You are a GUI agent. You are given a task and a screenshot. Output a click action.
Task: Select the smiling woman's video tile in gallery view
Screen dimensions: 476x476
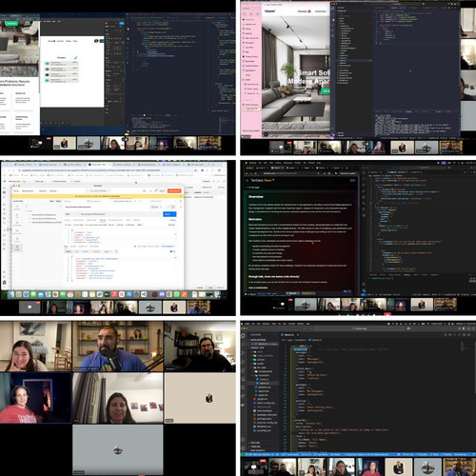pos(35,346)
